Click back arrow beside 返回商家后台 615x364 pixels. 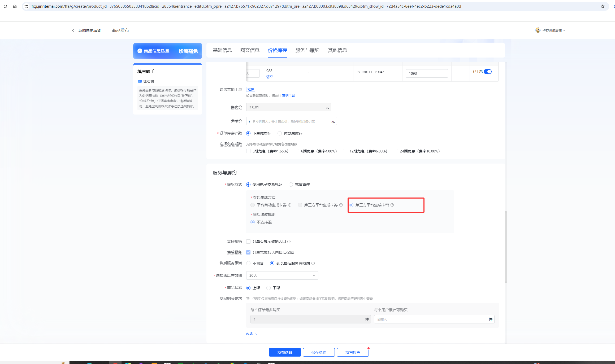[73, 30]
